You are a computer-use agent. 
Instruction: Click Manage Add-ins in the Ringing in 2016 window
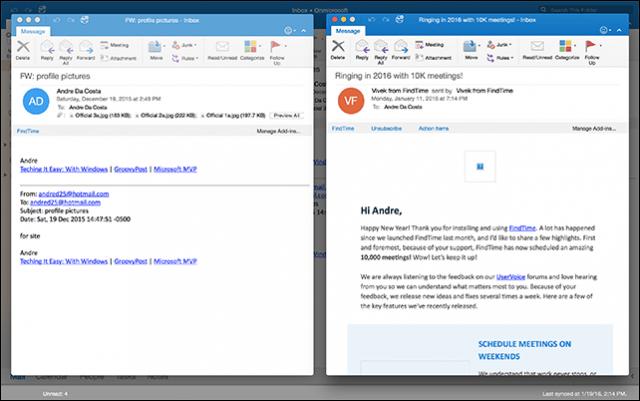tap(594, 128)
